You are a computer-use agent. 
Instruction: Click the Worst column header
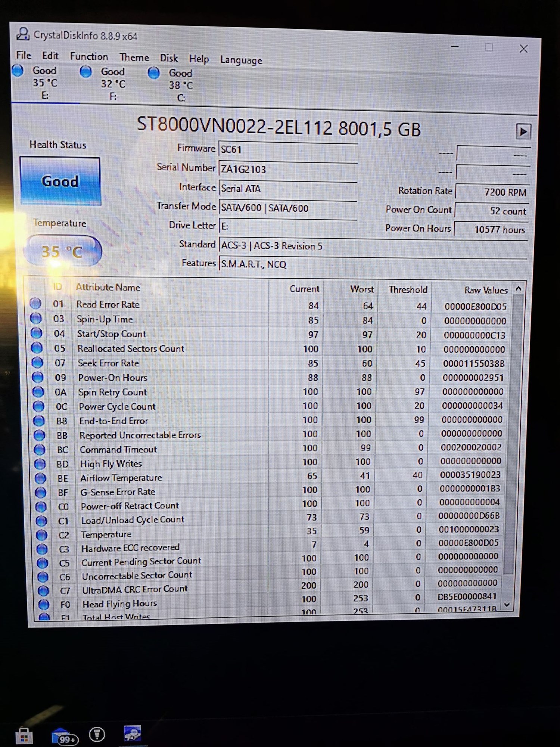click(362, 289)
